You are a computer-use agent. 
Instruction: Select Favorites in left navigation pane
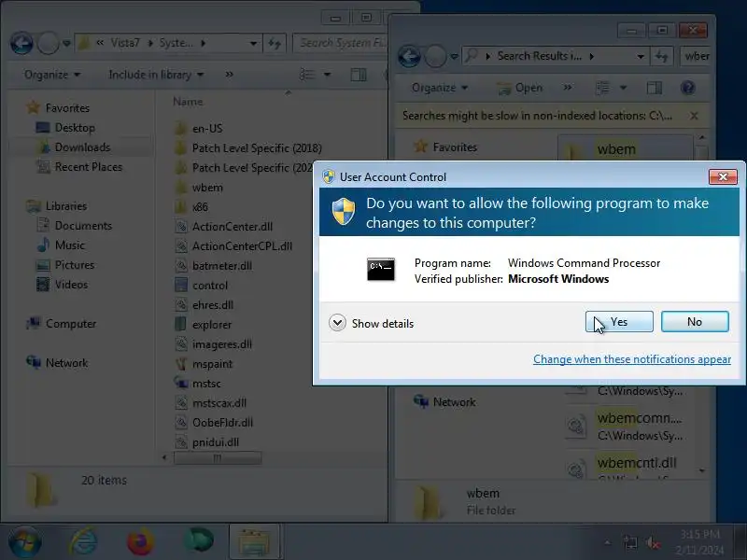58,108
